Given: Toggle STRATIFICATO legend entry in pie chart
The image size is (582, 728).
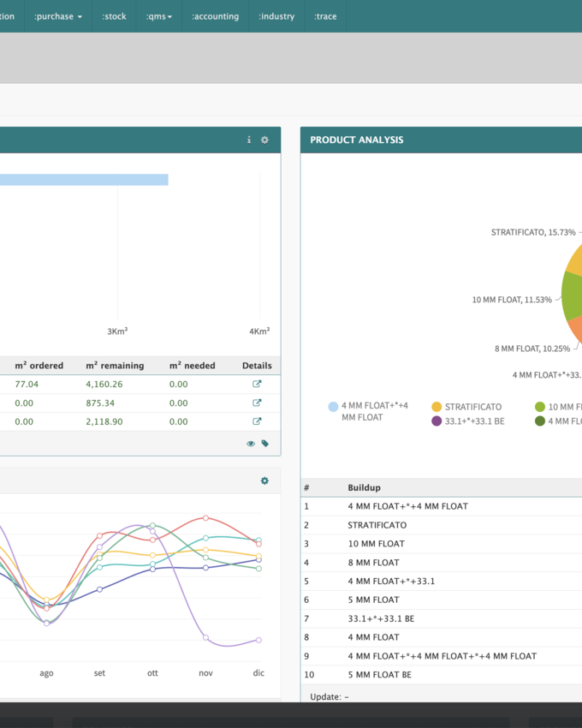Looking at the screenshot, I should pos(472,407).
